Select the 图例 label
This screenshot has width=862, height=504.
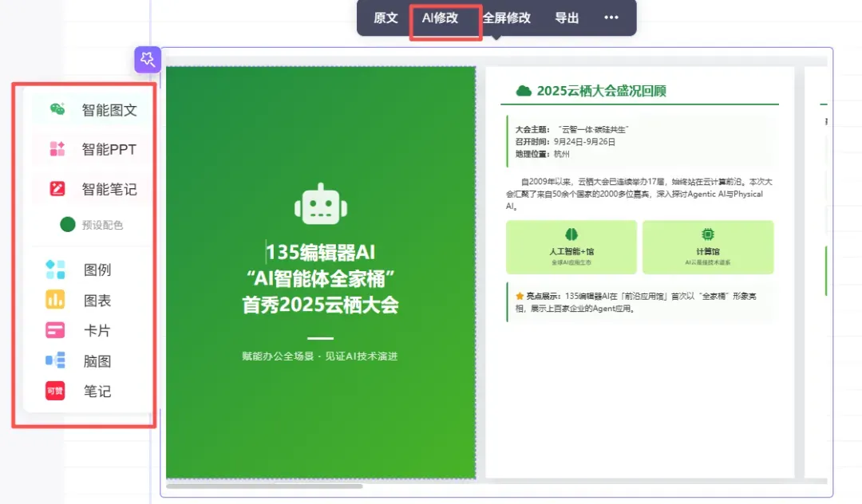[97, 270]
